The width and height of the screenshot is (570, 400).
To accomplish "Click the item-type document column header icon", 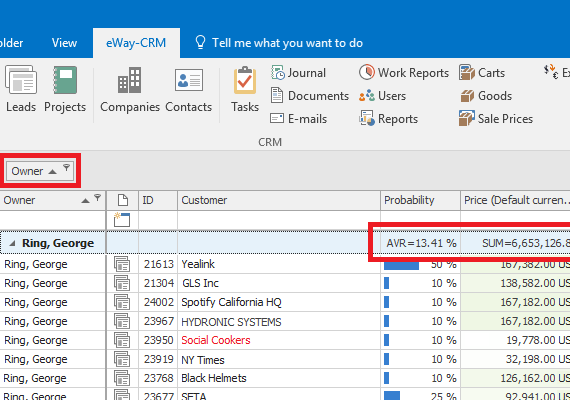I will pyautogui.click(x=123, y=200).
